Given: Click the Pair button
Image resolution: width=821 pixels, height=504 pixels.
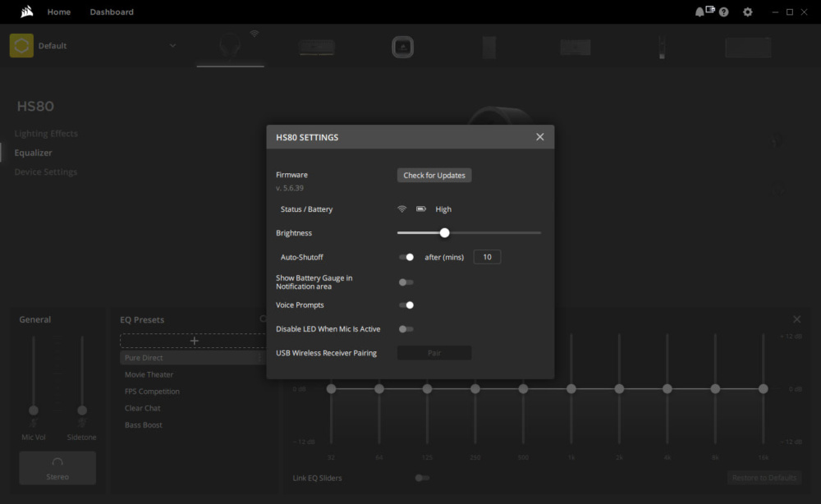Looking at the screenshot, I should [x=434, y=353].
